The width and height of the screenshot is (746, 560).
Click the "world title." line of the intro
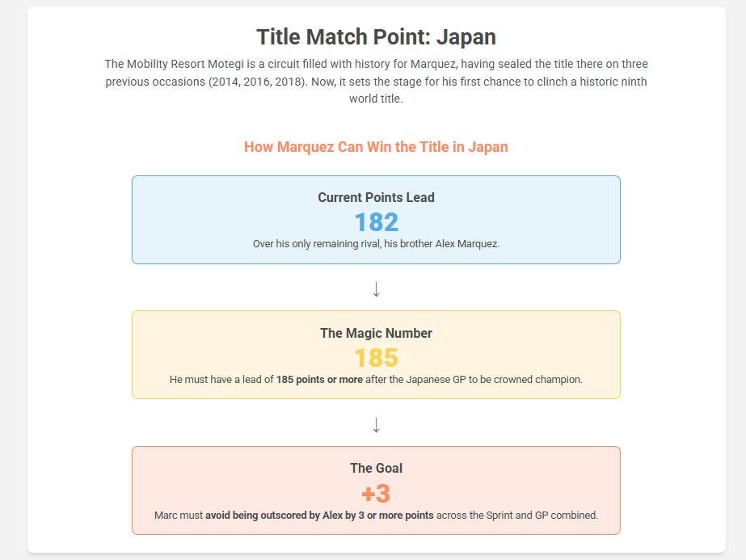pos(376,99)
